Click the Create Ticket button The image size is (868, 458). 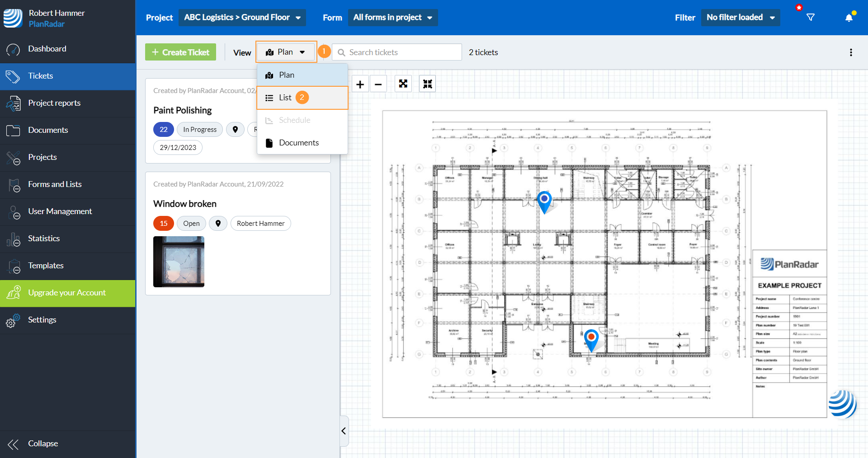click(180, 52)
